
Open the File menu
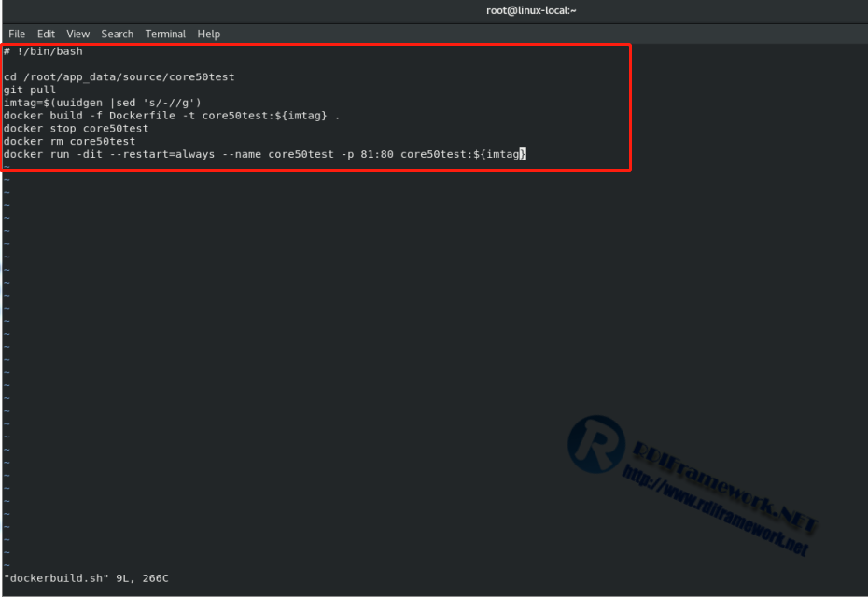[17, 34]
